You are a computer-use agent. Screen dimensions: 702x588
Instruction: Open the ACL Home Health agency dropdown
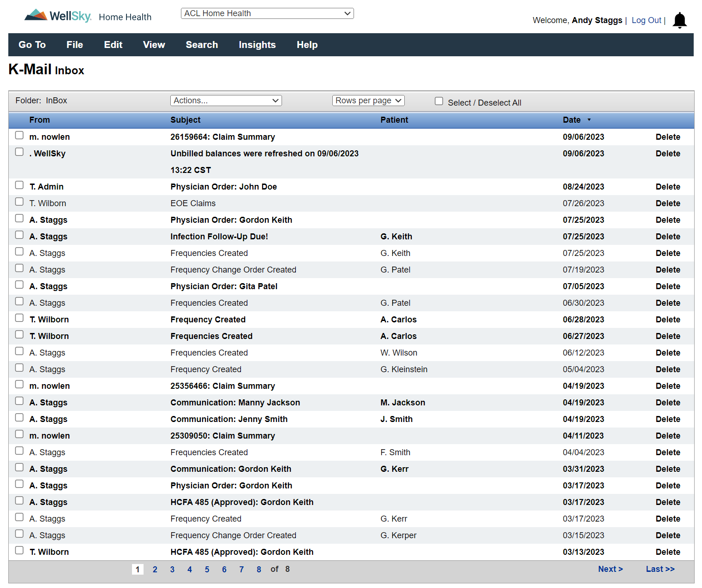coord(267,13)
